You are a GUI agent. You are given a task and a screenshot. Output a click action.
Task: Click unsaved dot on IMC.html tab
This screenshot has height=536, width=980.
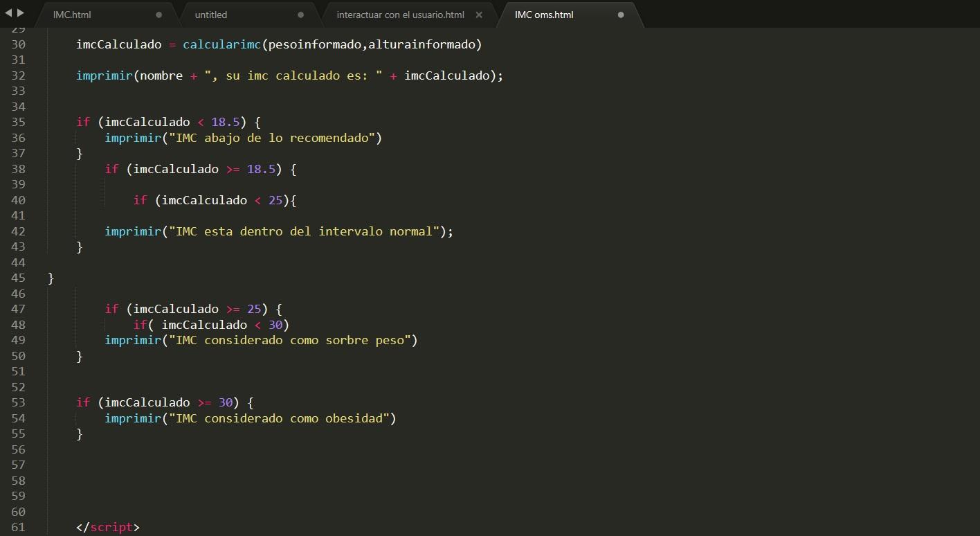pos(159,15)
